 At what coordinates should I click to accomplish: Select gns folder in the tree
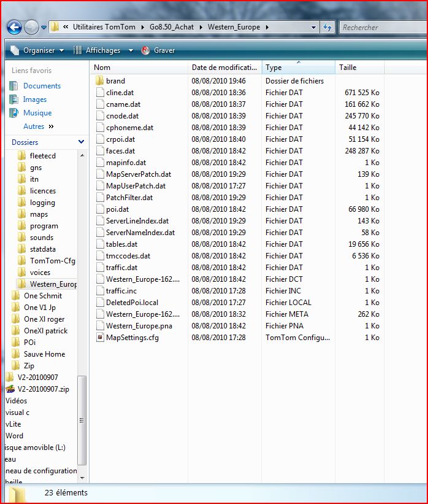tap(36, 168)
